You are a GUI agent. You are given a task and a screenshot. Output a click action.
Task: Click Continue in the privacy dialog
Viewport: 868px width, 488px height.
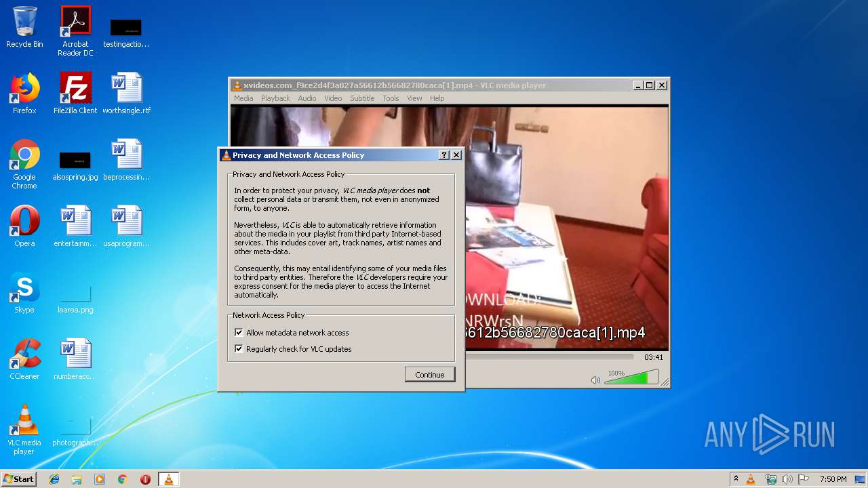430,375
